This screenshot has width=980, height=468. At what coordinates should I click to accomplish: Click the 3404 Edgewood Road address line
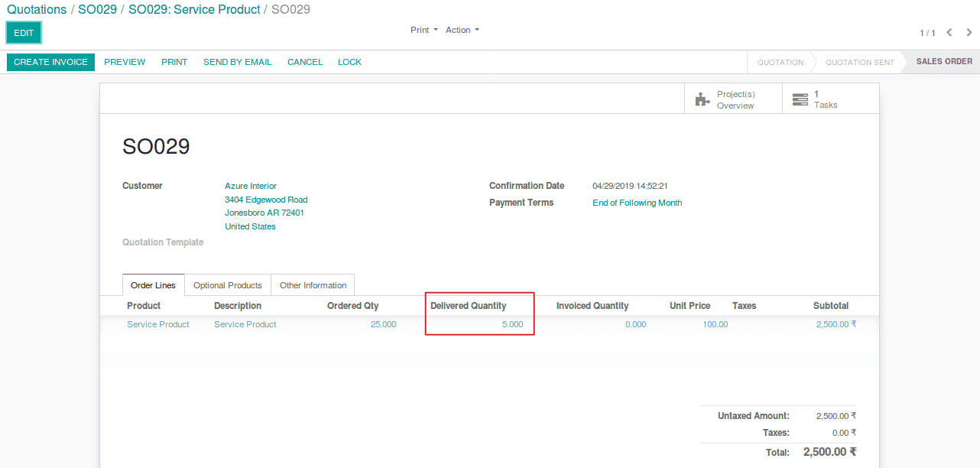[x=266, y=200]
